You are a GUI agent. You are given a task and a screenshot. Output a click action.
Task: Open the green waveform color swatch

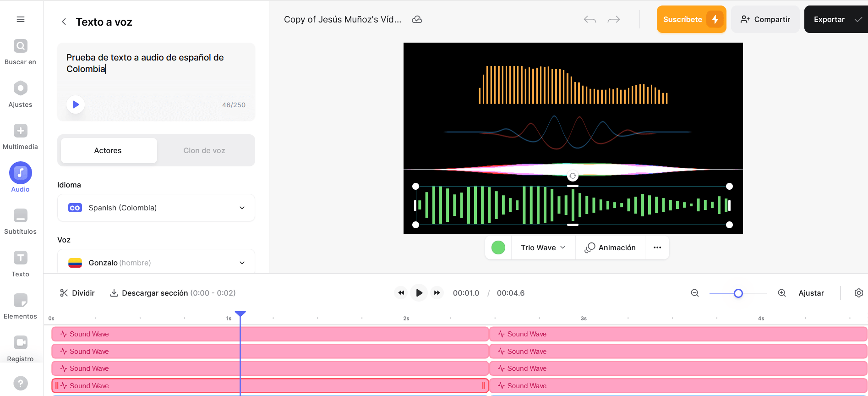point(498,247)
